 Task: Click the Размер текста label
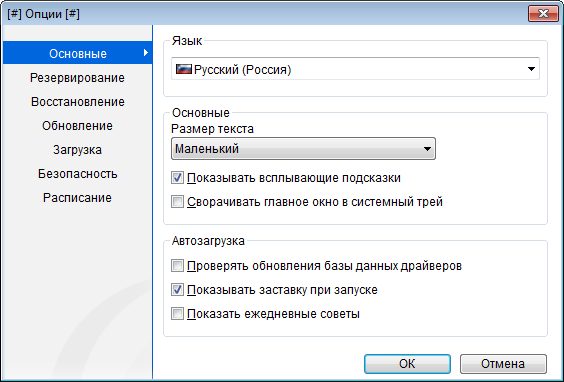(x=212, y=129)
